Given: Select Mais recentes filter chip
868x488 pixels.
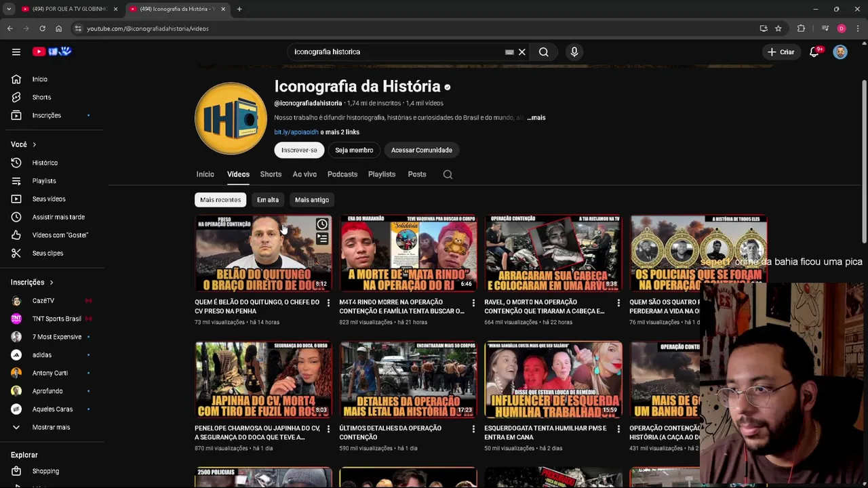Looking at the screenshot, I should [220, 200].
